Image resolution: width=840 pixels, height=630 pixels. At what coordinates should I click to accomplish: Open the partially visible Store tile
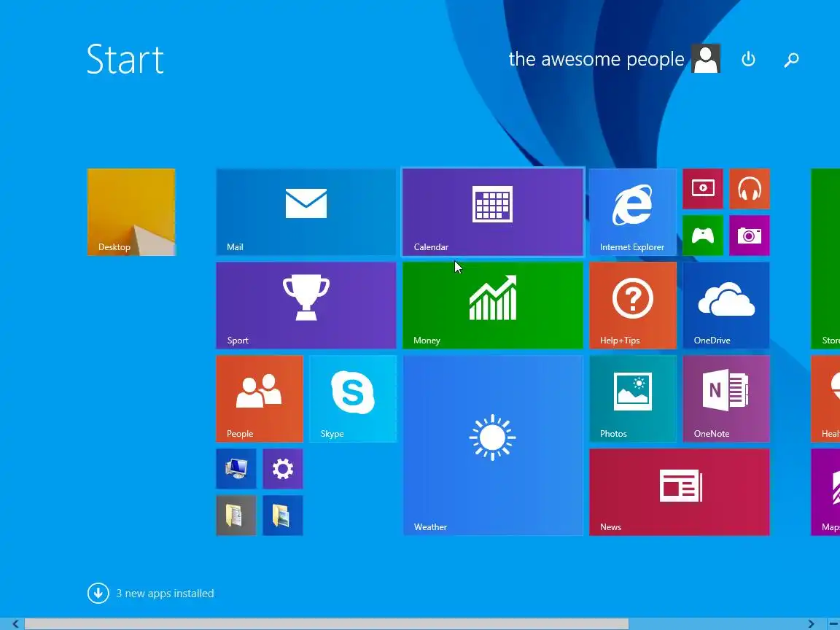pos(825,259)
